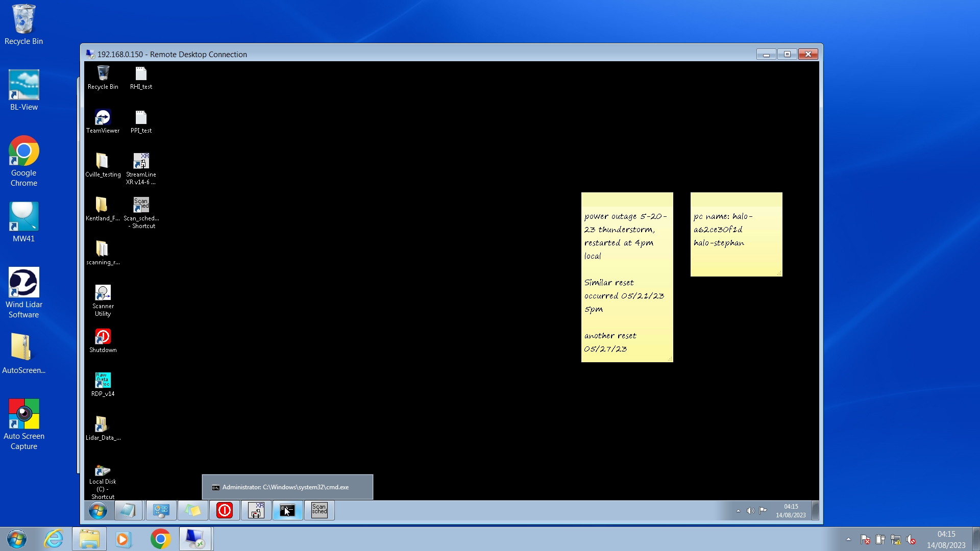
Task: Open the Scan_sched shortcut on the desktop
Action: [x=141, y=205]
